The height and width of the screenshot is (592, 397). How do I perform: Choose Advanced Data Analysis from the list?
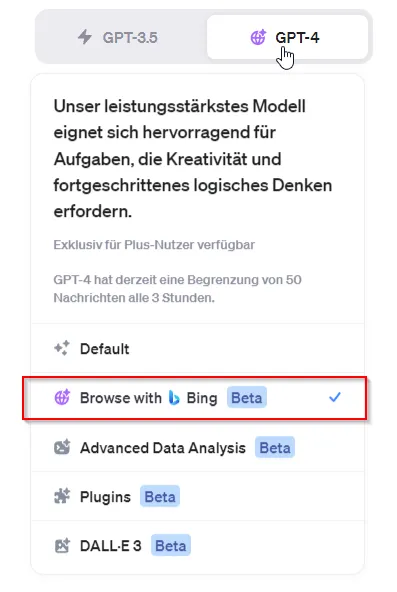(x=197, y=447)
